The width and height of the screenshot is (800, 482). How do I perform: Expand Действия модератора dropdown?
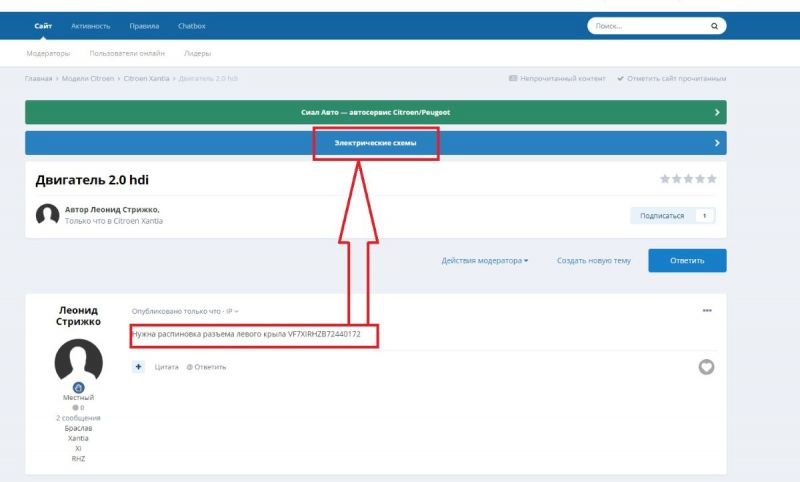click(x=485, y=261)
